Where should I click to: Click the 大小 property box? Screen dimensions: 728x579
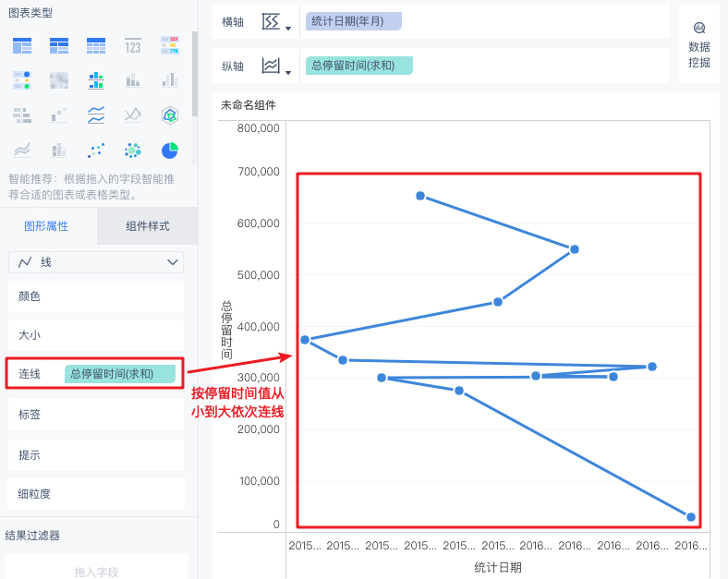(x=96, y=335)
